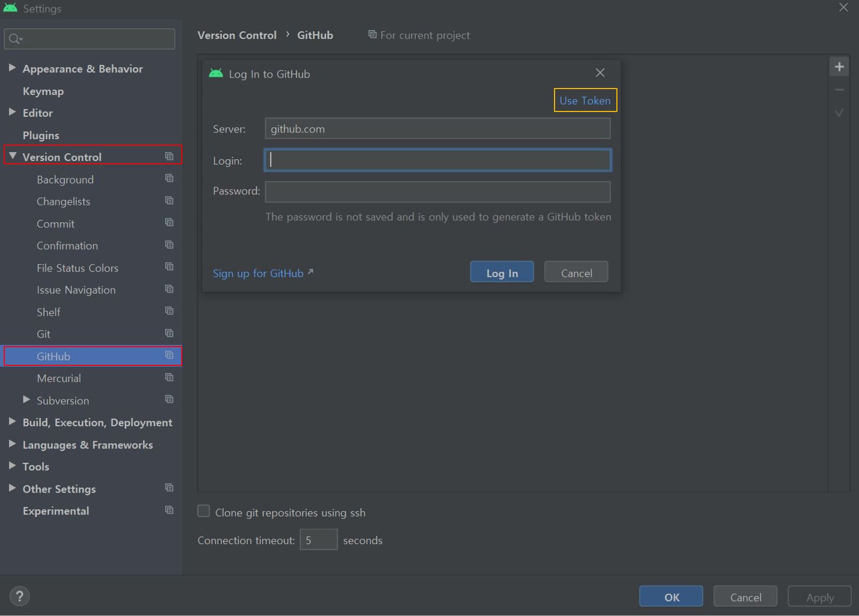Screen dimensions: 859x616
Task: Select the Confirmation settings item
Action: pyautogui.click(x=67, y=246)
